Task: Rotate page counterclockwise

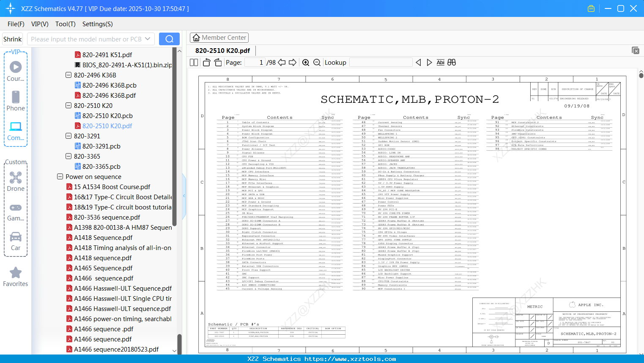Action: [x=207, y=63]
